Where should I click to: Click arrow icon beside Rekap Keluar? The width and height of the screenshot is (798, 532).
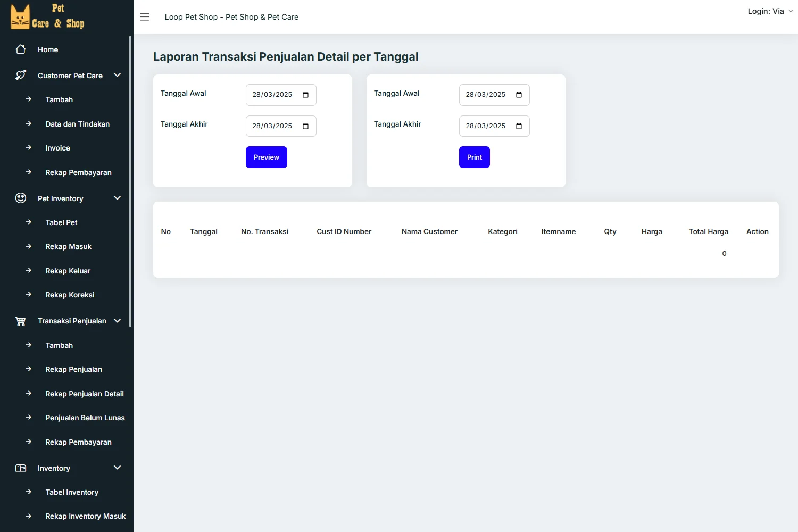29,270
